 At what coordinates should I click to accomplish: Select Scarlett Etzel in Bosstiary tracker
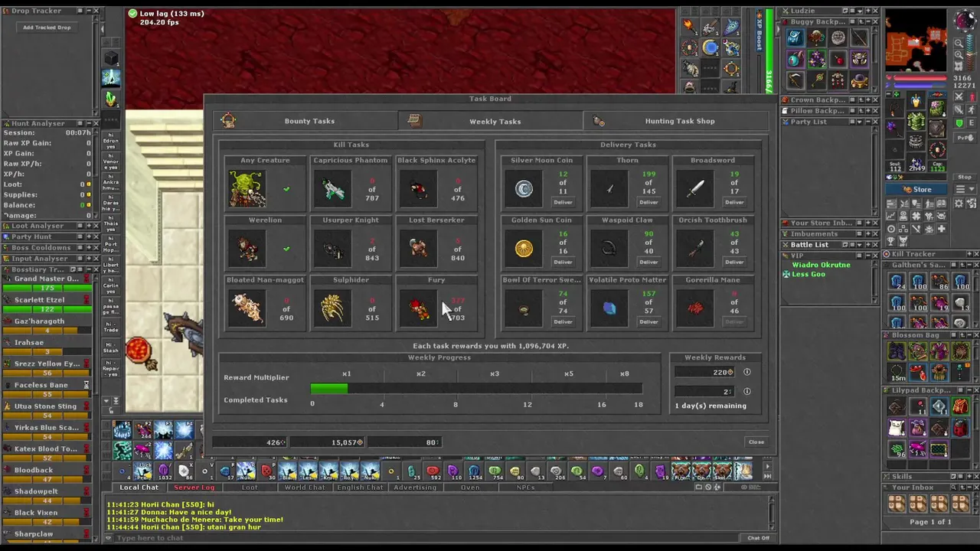39,300
